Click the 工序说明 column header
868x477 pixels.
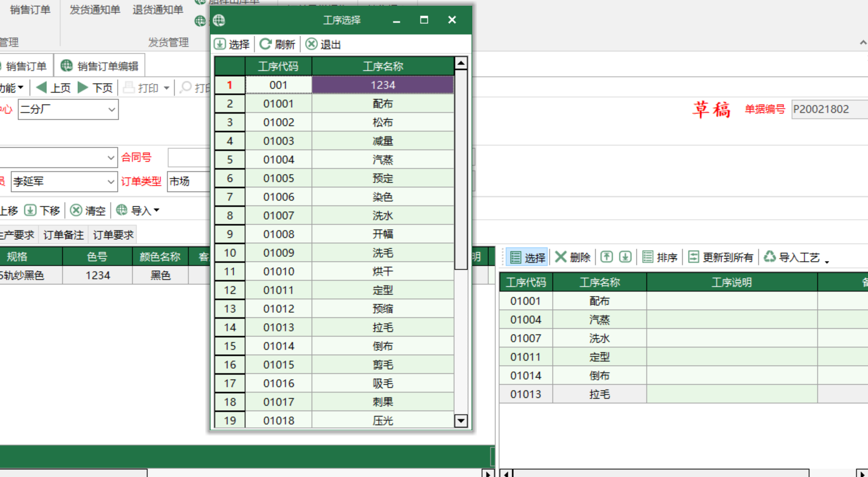pos(732,282)
